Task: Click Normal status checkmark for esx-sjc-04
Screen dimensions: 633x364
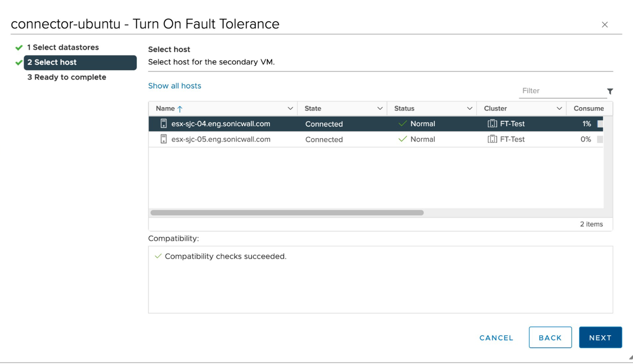Action: click(402, 124)
